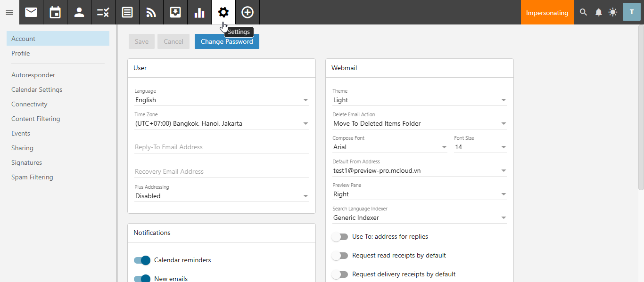Click the orange Impersonating button
This screenshot has height=282, width=644.
click(x=547, y=13)
